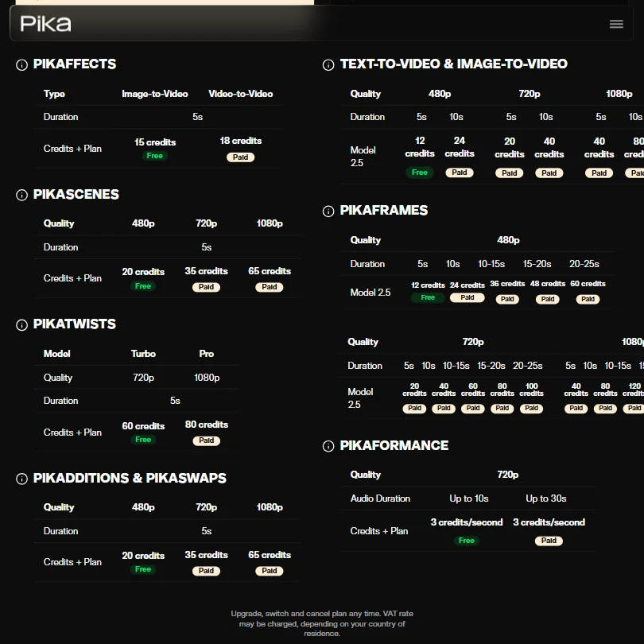The width and height of the screenshot is (644, 644).
Task: Open info icon beside PIKATWISTS
Action: tap(21, 325)
